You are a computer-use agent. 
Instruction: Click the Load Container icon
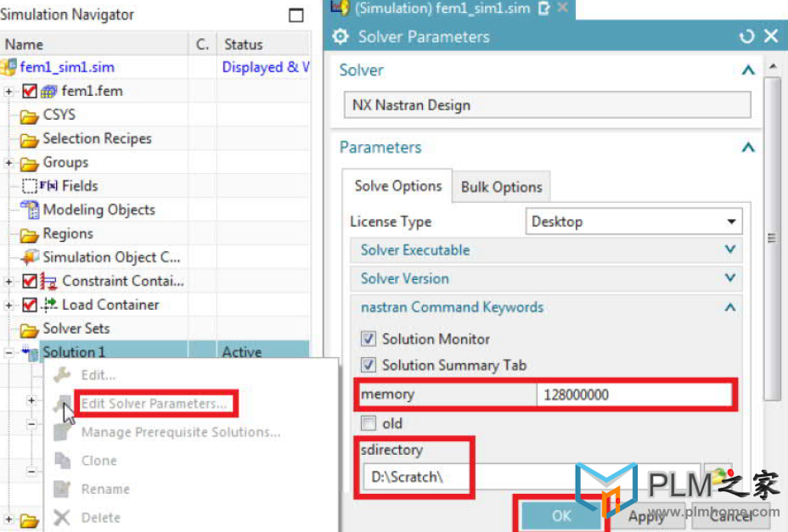pos(49,304)
